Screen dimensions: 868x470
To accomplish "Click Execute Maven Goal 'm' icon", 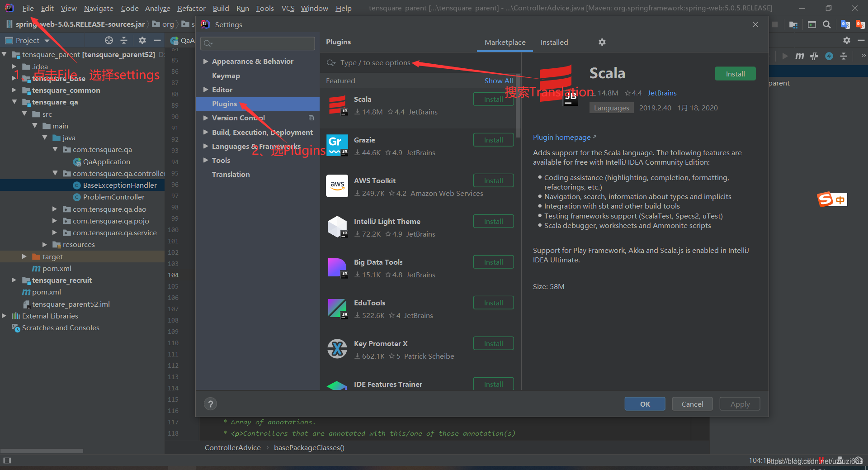I will click(800, 56).
